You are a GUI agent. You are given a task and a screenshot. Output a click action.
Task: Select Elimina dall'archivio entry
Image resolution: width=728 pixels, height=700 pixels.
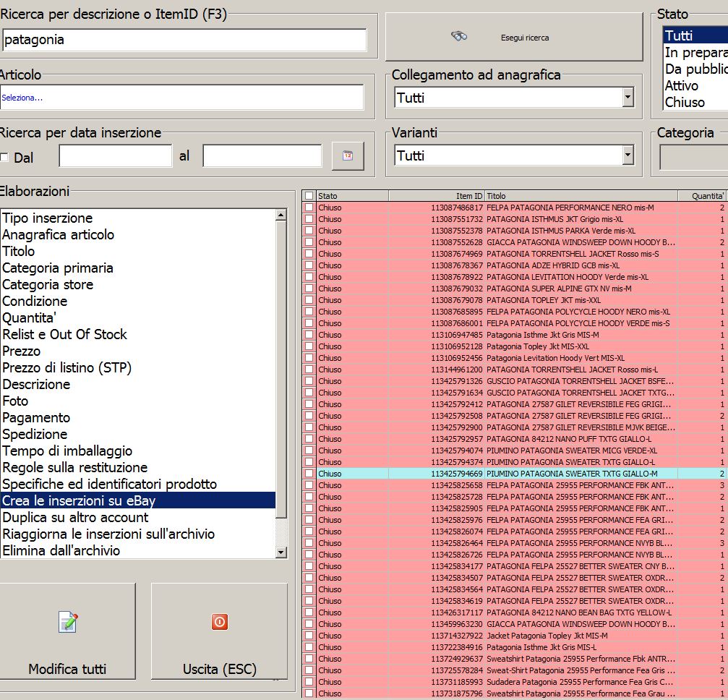[x=138, y=551]
